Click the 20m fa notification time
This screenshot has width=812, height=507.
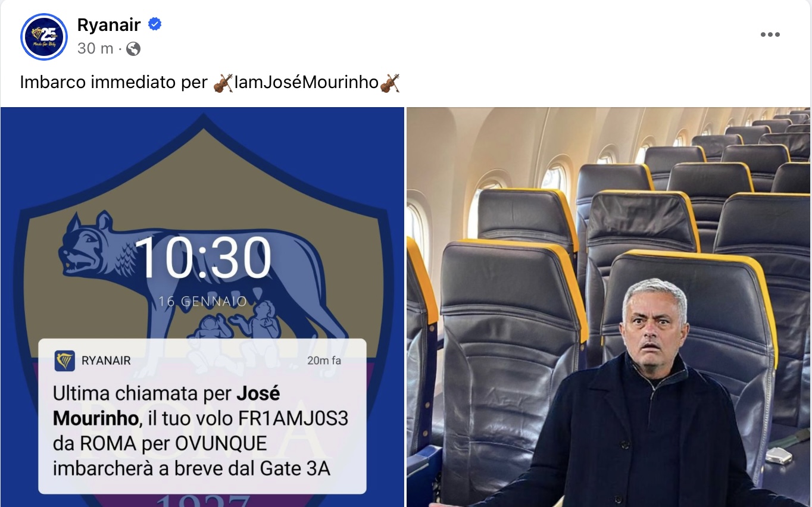324,361
